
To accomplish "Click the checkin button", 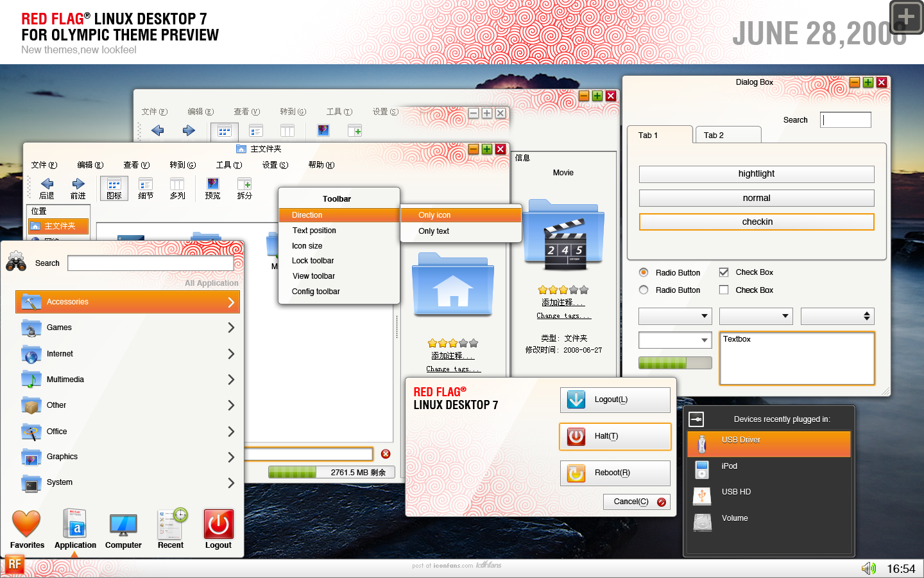I will coord(757,222).
